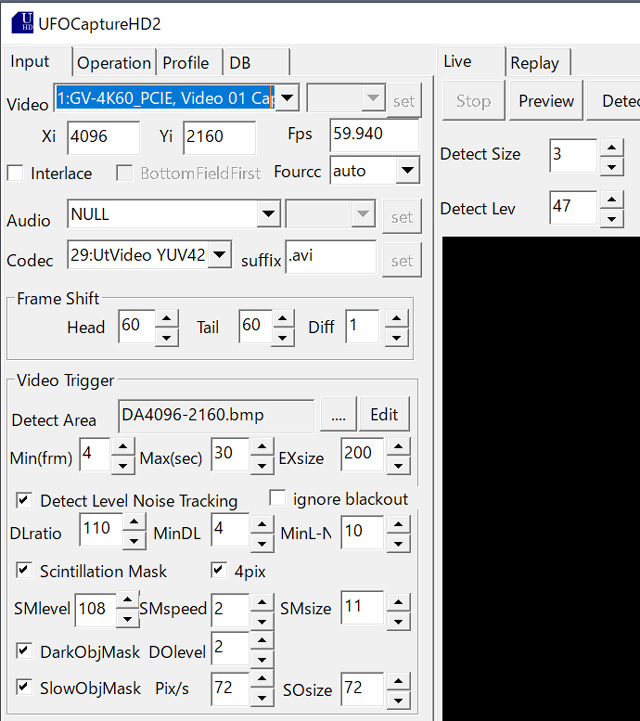The width and height of the screenshot is (640, 721).
Task: Decrease the Pix/s value
Action: point(262,697)
